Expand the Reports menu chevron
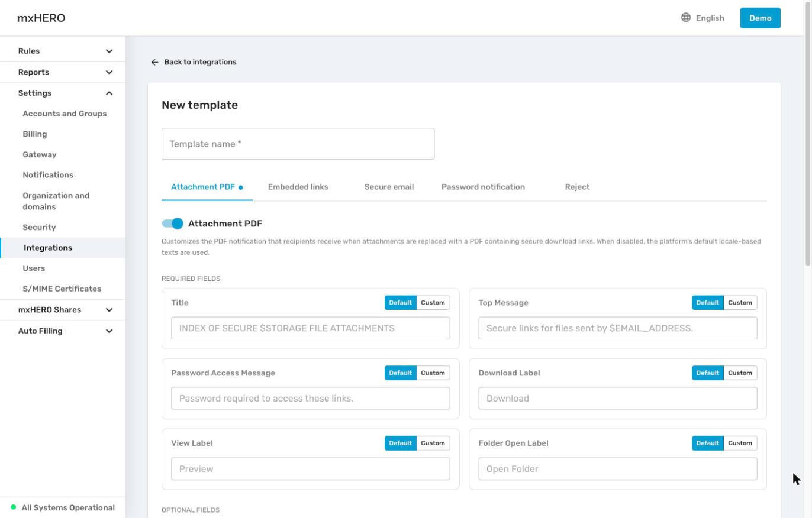The image size is (812, 518). pyautogui.click(x=109, y=72)
